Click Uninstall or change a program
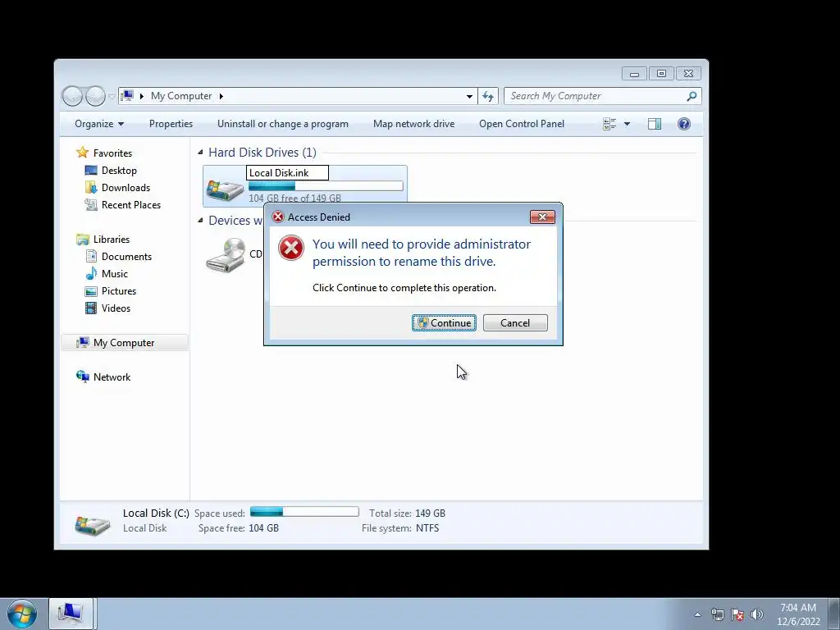Screen dimensions: 840x630 283,124
